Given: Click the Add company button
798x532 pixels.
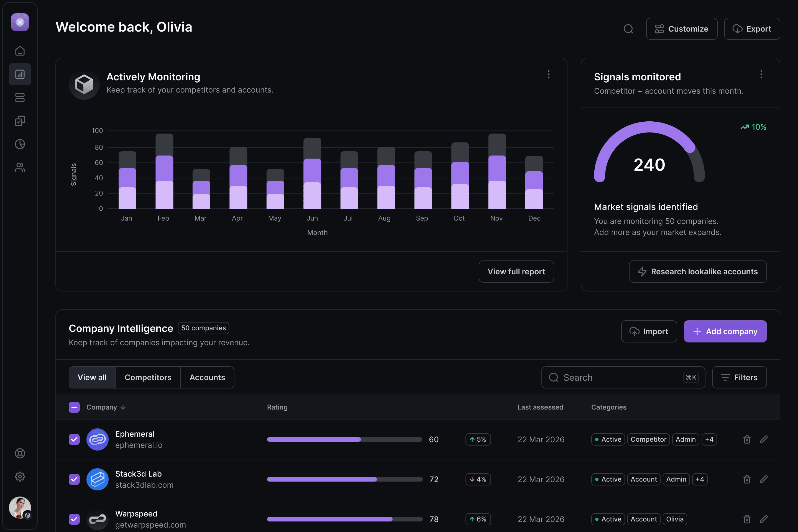Looking at the screenshot, I should [x=725, y=331].
